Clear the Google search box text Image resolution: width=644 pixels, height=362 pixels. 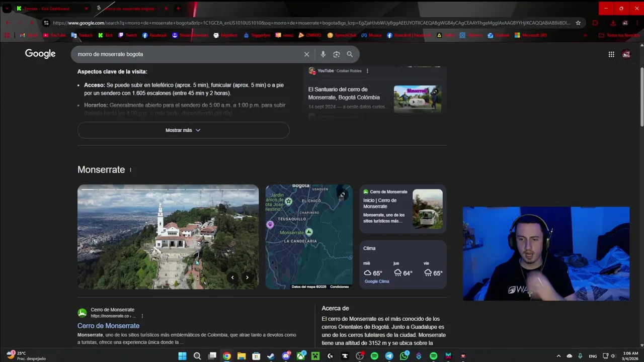click(306, 54)
